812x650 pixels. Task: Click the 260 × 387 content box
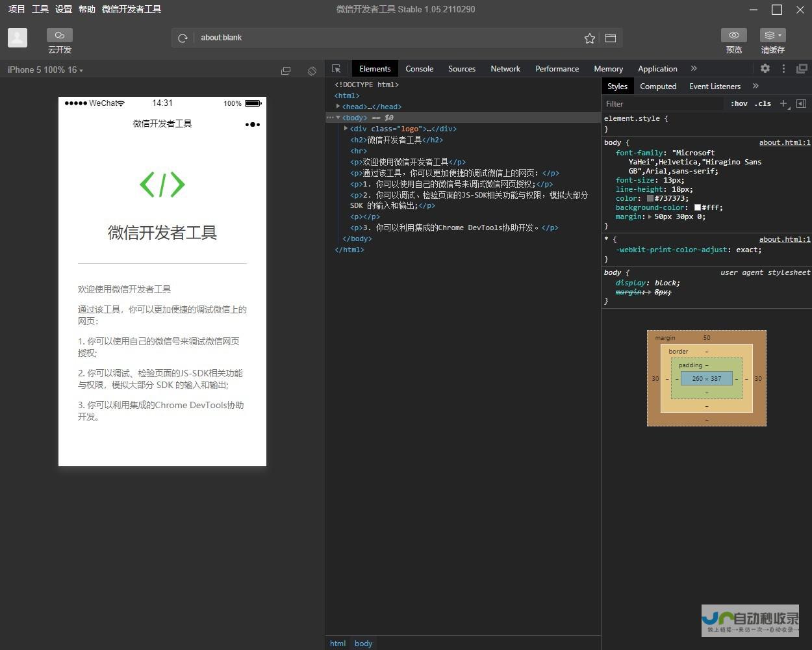(706, 378)
